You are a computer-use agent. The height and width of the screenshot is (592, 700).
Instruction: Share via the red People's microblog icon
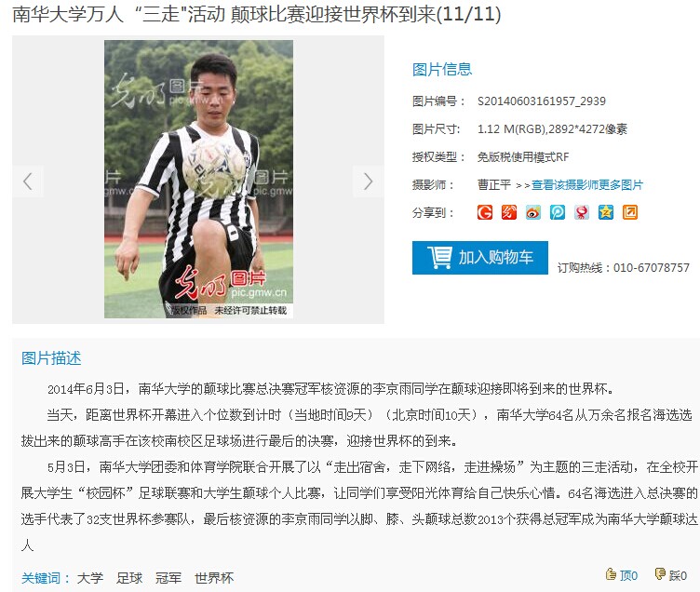[x=581, y=212]
